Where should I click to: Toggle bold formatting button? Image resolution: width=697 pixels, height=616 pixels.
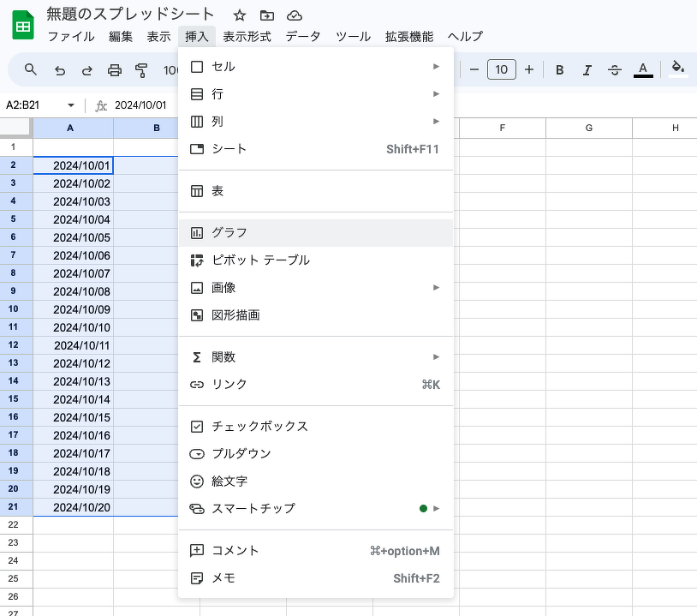click(x=559, y=70)
